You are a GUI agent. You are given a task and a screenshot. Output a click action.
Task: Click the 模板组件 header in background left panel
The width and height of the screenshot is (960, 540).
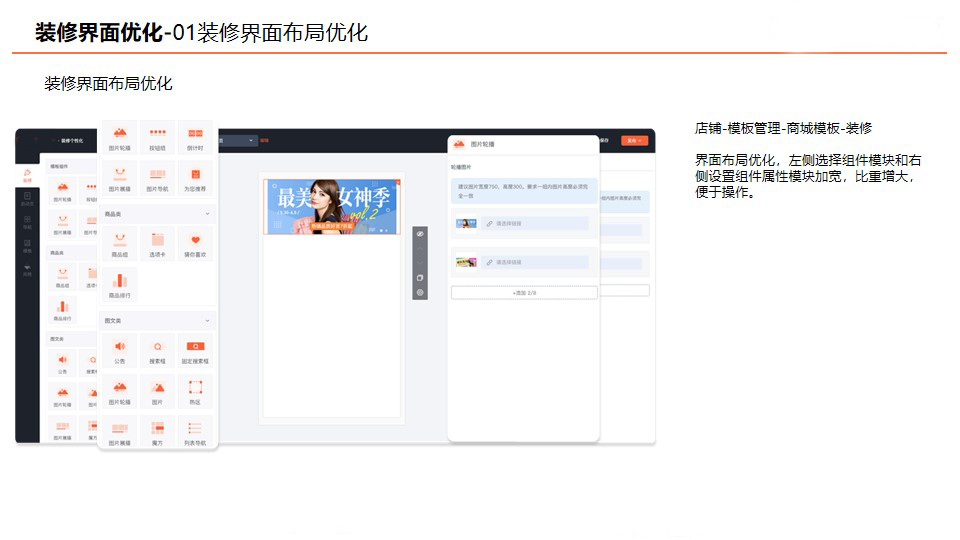72,166
